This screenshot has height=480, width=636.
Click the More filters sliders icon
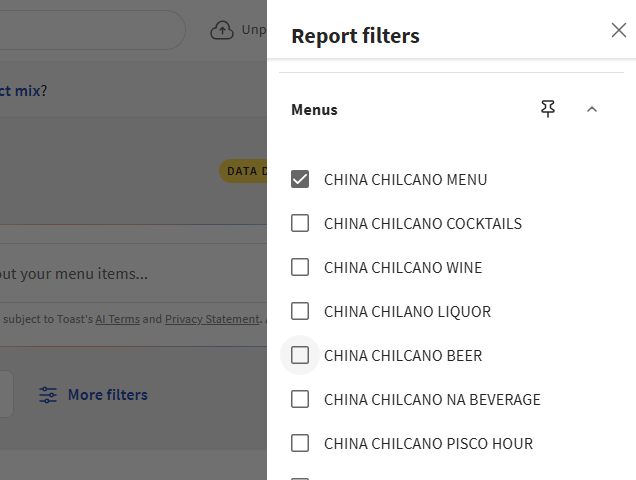click(x=48, y=395)
